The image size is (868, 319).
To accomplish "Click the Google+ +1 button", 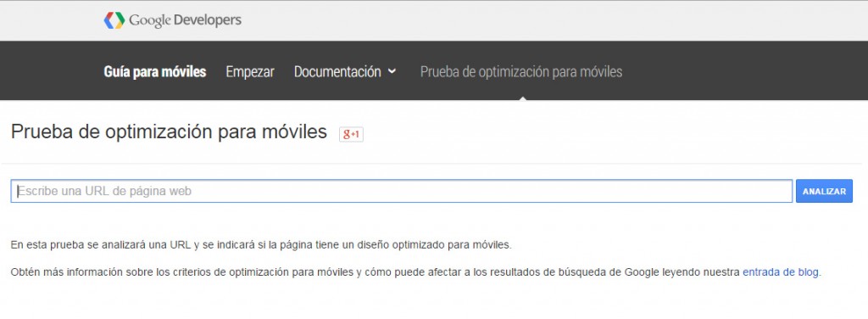I will (351, 134).
